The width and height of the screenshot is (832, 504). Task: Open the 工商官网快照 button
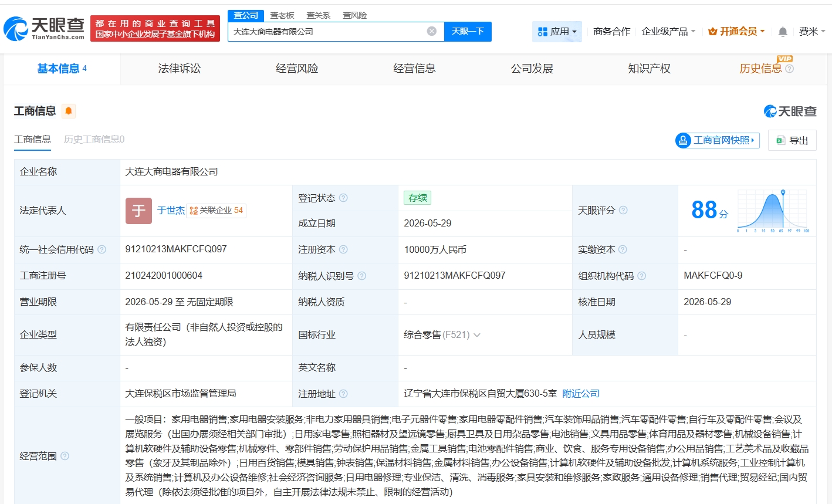pyautogui.click(x=717, y=140)
